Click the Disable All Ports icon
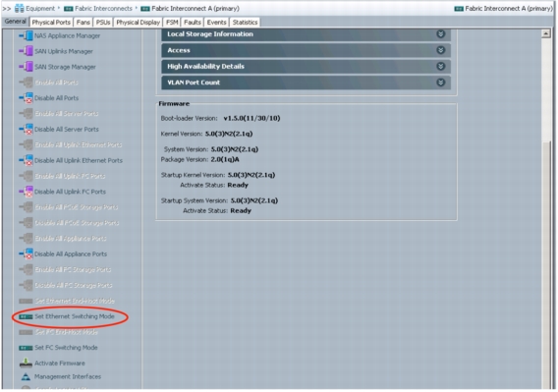Image resolution: width=558 pixels, height=392 pixels. 26,98
